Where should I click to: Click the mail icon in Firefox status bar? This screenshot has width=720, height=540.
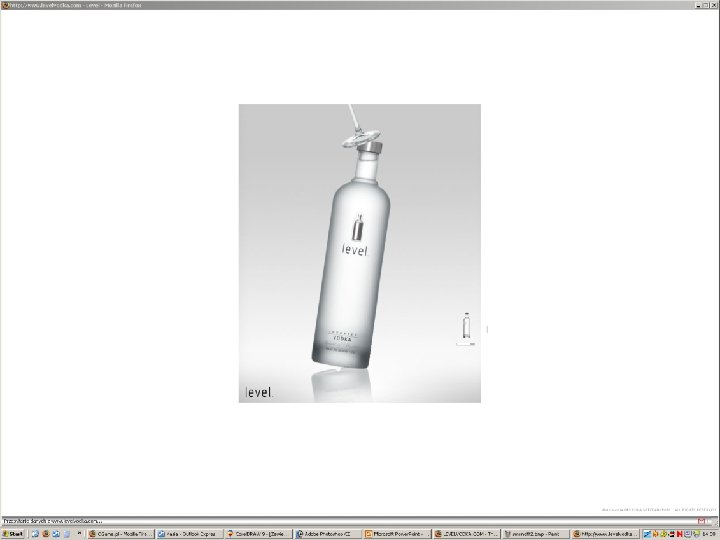click(702, 521)
